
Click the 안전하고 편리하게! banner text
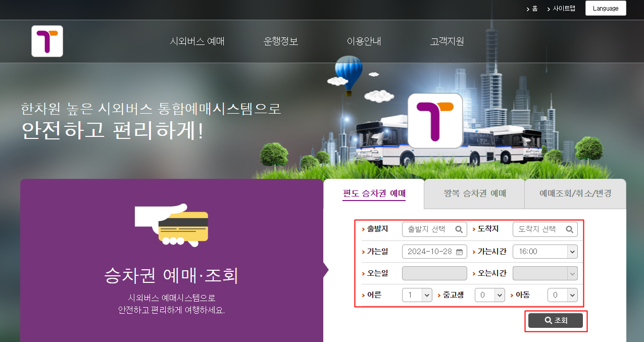(x=113, y=131)
